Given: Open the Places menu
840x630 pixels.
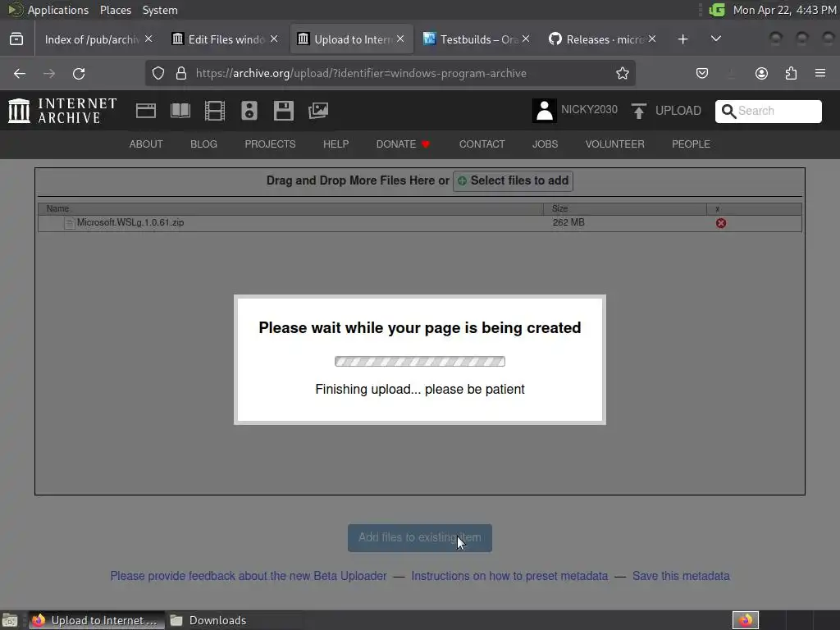Looking at the screenshot, I should 116,10.
